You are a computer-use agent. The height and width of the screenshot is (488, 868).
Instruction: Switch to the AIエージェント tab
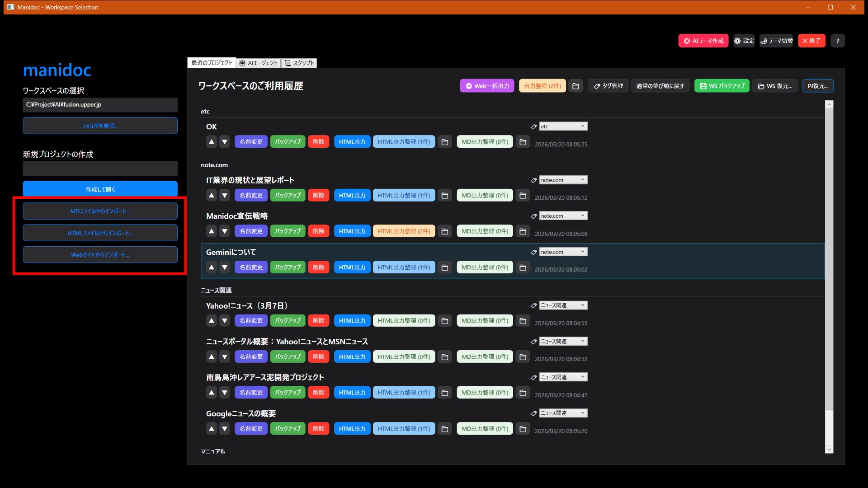[x=258, y=63]
